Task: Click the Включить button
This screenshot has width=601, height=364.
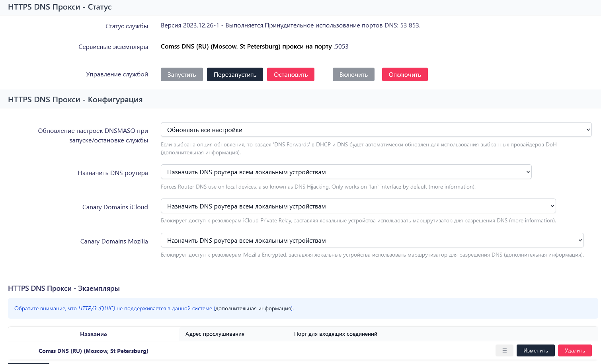Action: pyautogui.click(x=353, y=74)
